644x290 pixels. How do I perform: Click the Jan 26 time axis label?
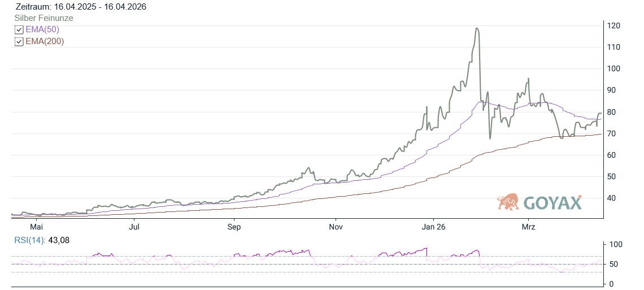[x=433, y=227]
